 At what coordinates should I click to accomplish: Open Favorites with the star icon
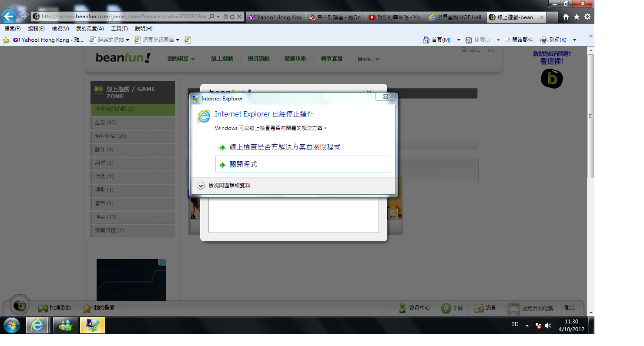(x=577, y=17)
